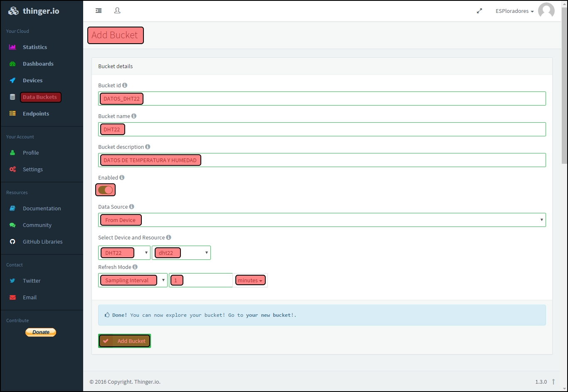Screen dimensions: 568x392
Task: Click the Bucket id input field
Action: click(322, 99)
